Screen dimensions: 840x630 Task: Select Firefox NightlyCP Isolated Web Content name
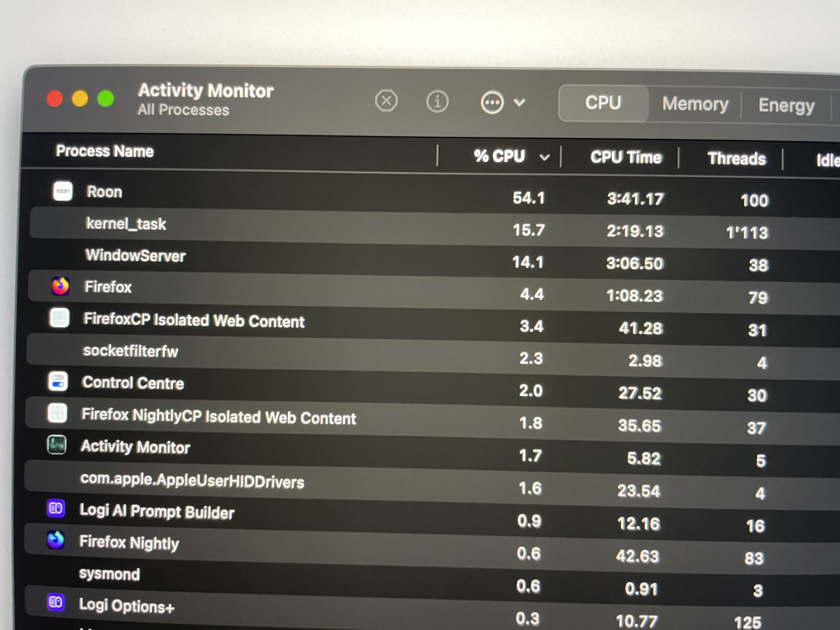point(219,416)
